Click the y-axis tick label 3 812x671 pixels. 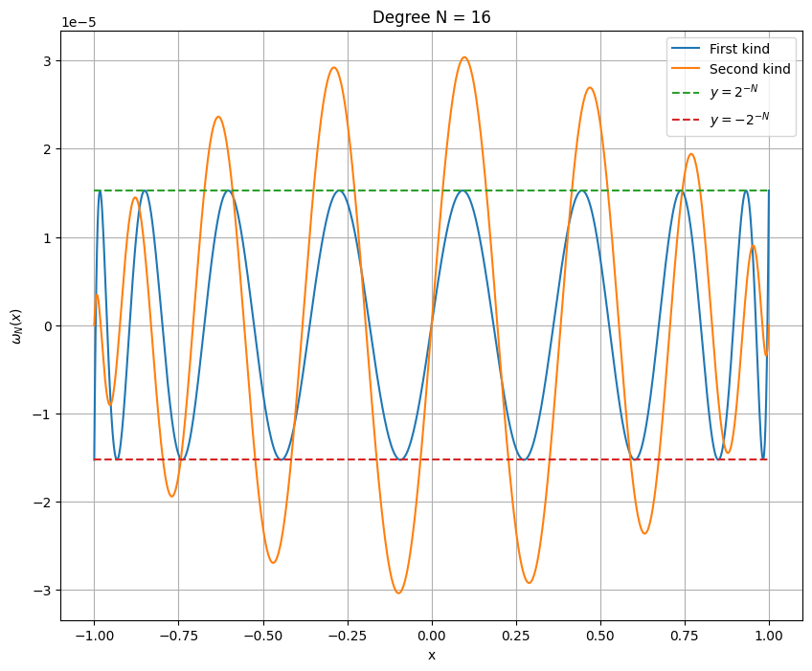(46, 61)
